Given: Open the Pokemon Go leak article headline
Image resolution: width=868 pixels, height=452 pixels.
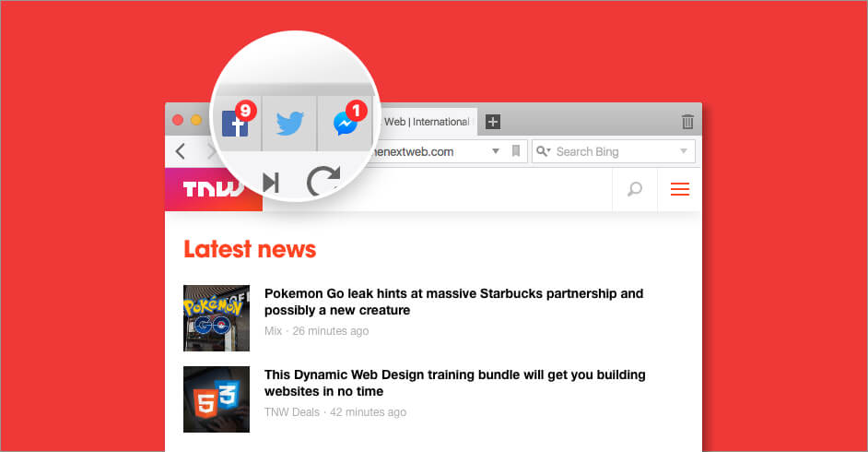Looking at the screenshot, I should (454, 302).
